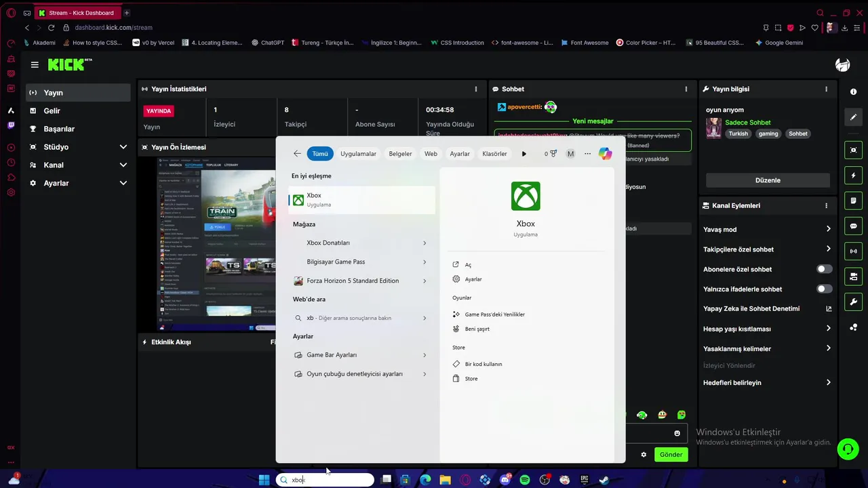This screenshot has width=868, height=488.
Task: Expand Forza Horizon 5 Standard Edition chevron
Action: (425, 281)
